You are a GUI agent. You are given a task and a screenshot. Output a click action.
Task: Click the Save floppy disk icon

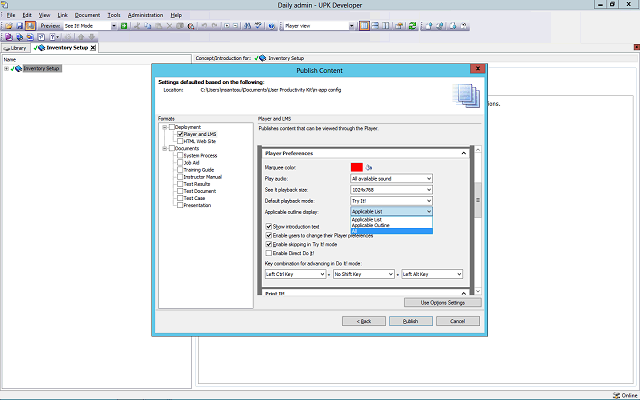19,26
